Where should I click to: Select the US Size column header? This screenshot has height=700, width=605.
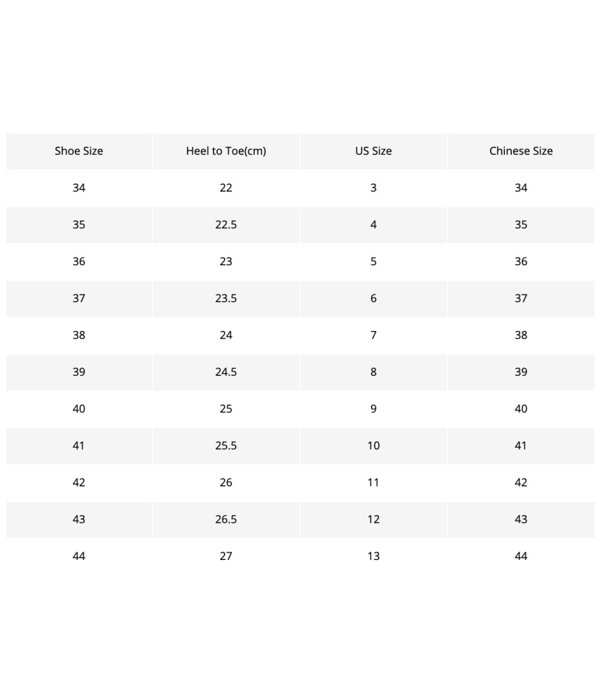point(373,151)
